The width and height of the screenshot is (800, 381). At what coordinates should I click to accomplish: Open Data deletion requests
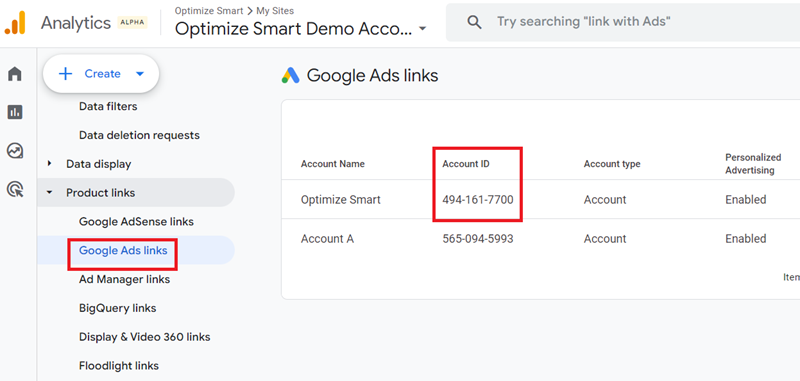[x=139, y=135]
